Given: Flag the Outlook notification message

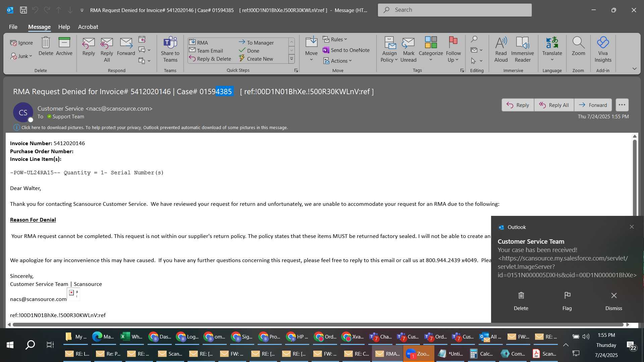Looking at the screenshot, I should click(x=567, y=301).
